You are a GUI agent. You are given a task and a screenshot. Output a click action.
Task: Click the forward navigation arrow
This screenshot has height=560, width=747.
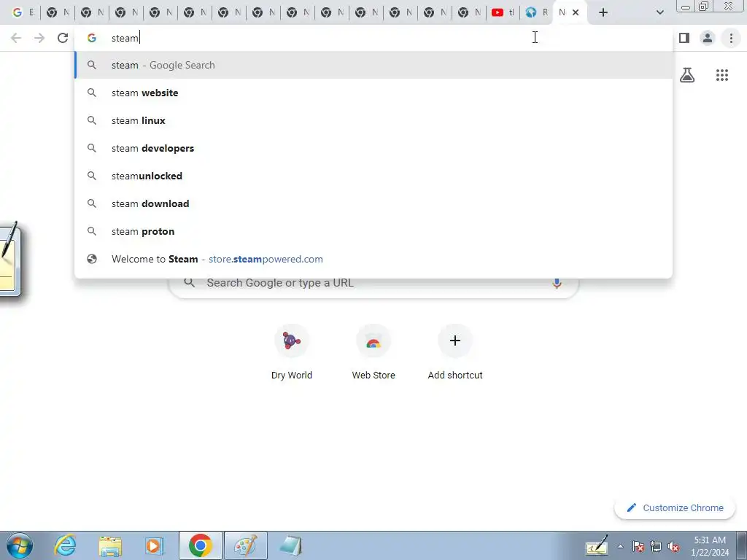point(39,38)
